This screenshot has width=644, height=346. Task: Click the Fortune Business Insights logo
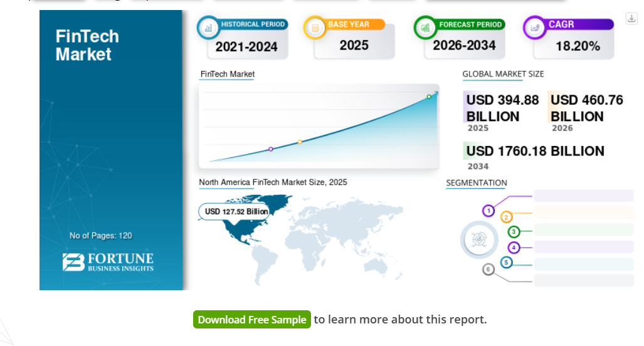108,262
